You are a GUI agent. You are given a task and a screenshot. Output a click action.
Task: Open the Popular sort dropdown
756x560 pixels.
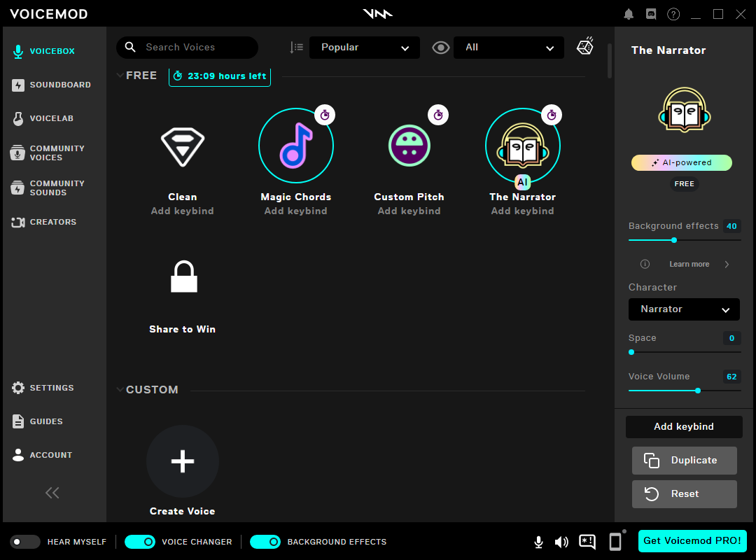pos(365,48)
